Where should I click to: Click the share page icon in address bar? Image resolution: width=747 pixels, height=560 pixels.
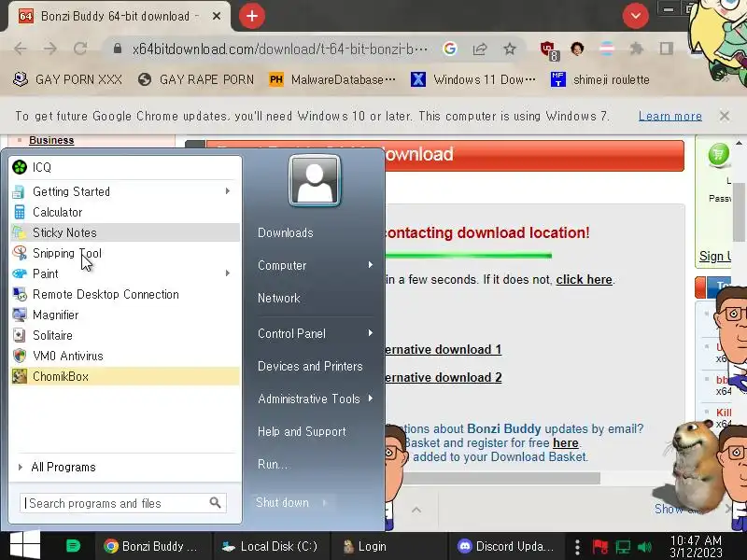pos(480,49)
